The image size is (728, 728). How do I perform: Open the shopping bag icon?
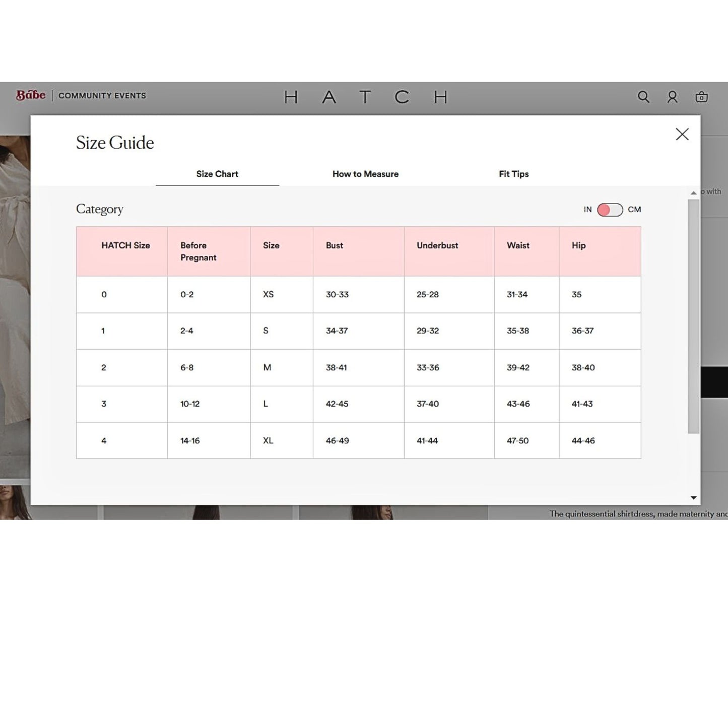[701, 97]
